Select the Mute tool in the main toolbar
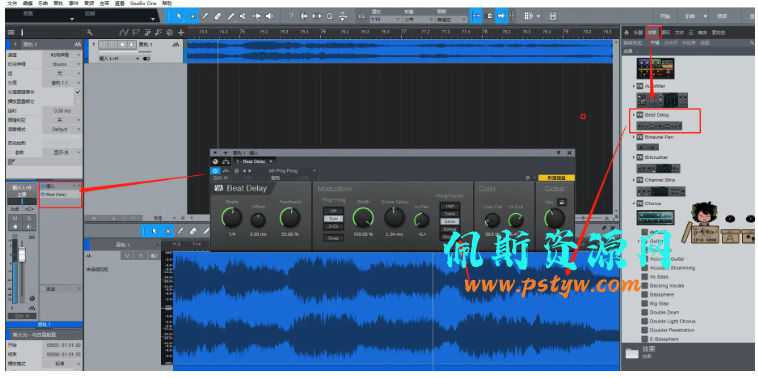The width and height of the screenshot is (758, 378). (244, 16)
